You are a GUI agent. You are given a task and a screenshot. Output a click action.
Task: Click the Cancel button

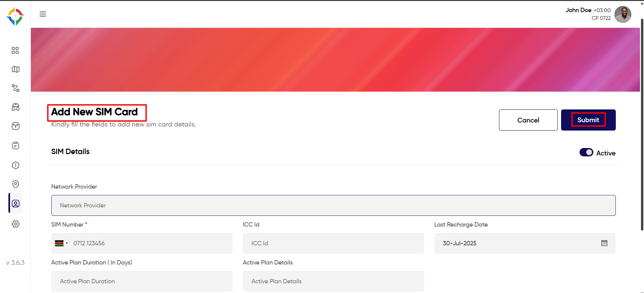(528, 120)
